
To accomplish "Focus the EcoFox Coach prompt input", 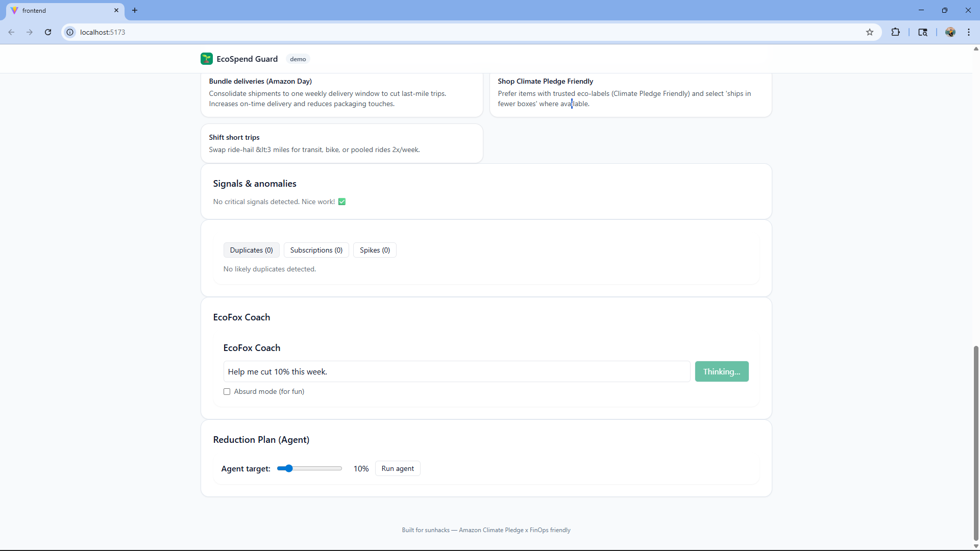I will [x=456, y=371].
